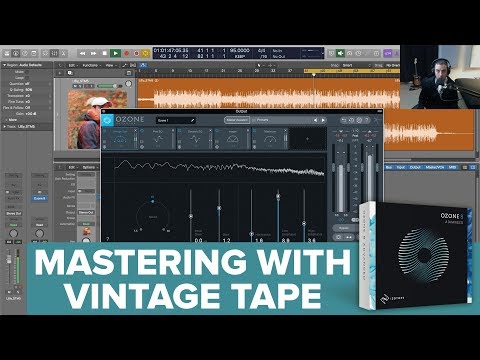The width and height of the screenshot is (480, 360).
Task: Select the Imager module in Ozone
Action: click(x=233, y=139)
